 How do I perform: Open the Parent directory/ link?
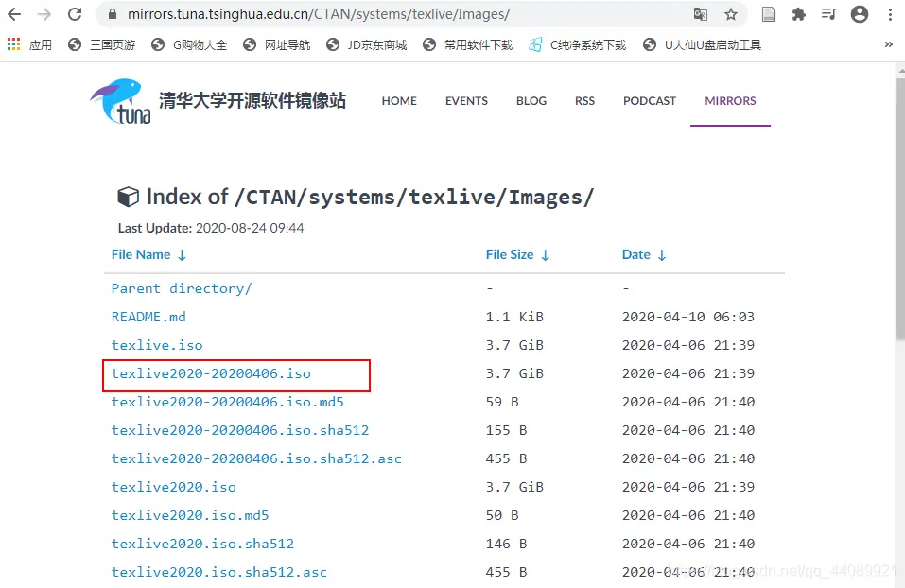click(x=182, y=288)
